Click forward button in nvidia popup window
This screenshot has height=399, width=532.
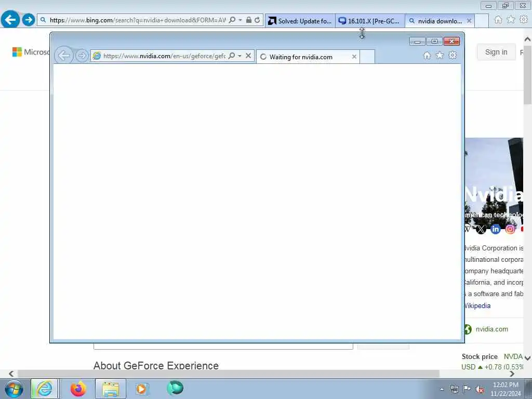(x=82, y=56)
